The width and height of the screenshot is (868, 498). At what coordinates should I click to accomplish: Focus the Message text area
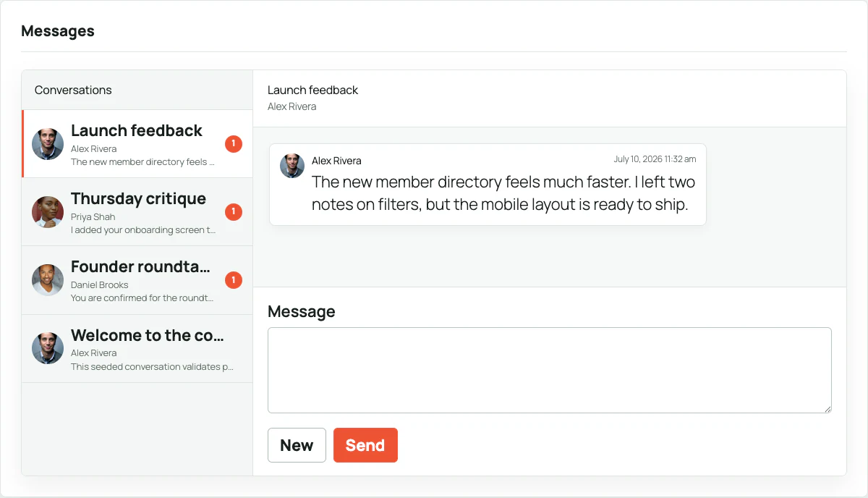click(x=550, y=371)
